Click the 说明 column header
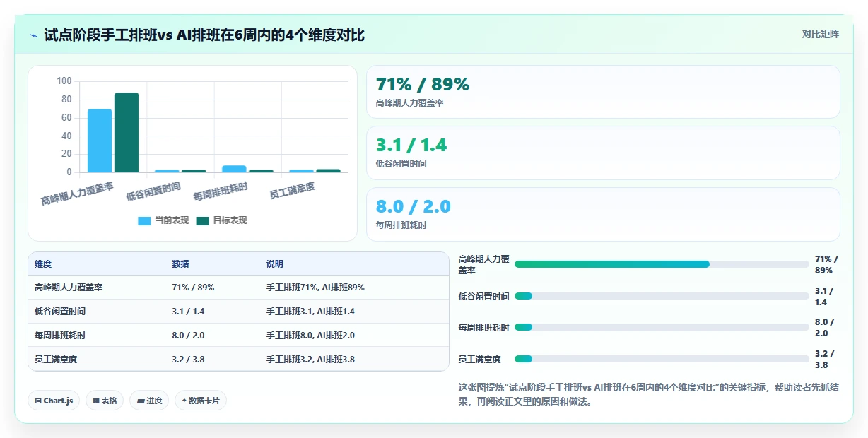Screen dimensions: 868x438 (x=275, y=264)
